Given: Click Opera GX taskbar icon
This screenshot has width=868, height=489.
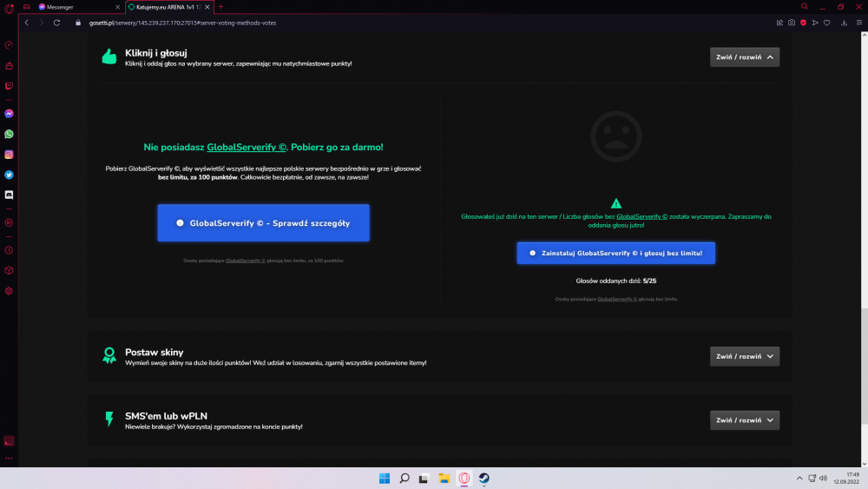Looking at the screenshot, I should 464,478.
